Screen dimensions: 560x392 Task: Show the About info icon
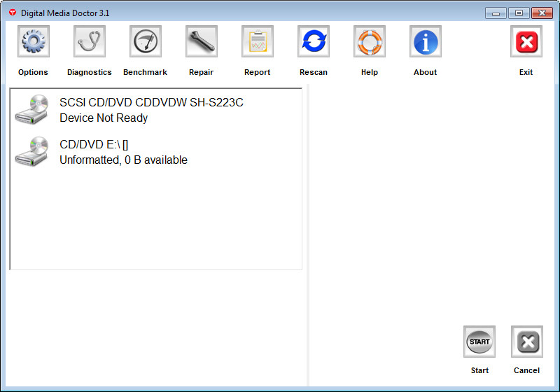(426, 41)
